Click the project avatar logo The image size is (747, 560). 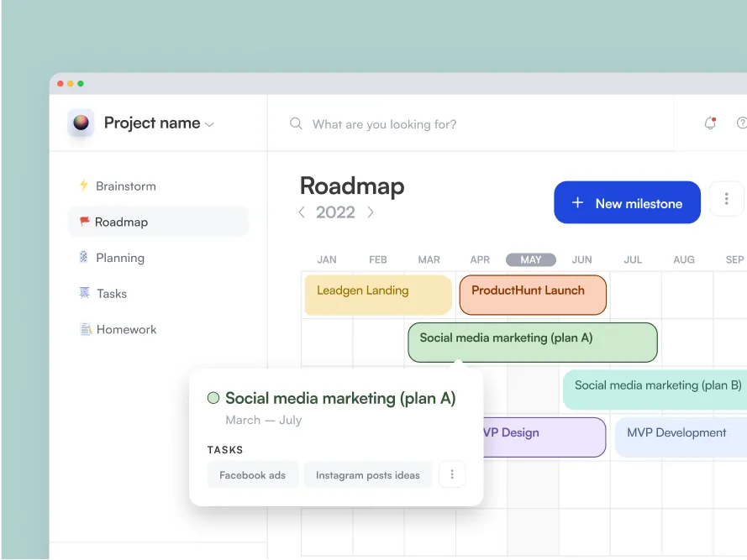[80, 123]
